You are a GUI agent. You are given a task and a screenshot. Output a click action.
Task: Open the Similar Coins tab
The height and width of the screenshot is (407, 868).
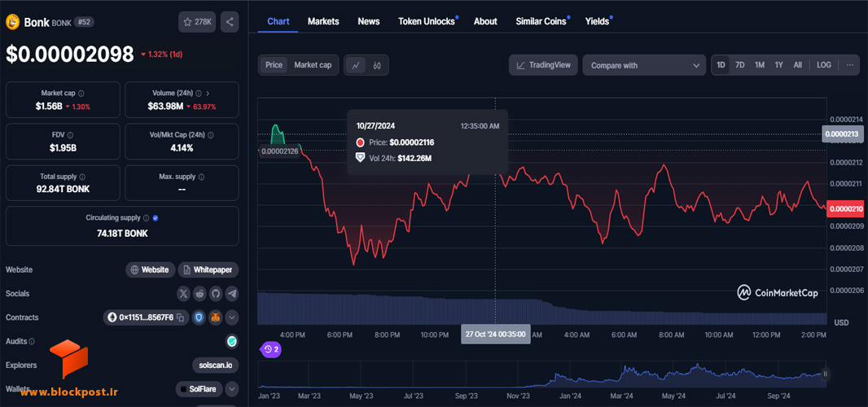(541, 21)
